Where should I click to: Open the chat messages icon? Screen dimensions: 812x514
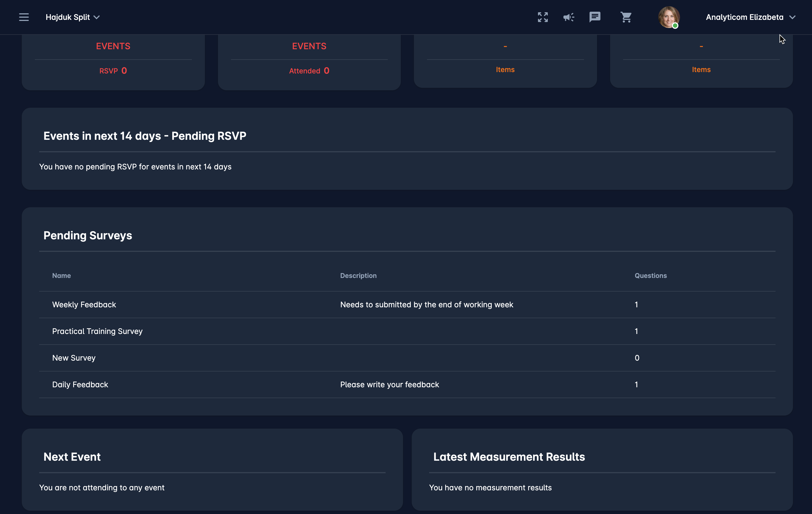coord(595,17)
